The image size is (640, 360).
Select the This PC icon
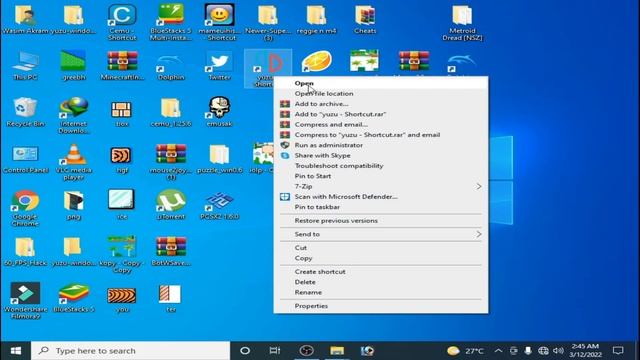click(x=25, y=65)
